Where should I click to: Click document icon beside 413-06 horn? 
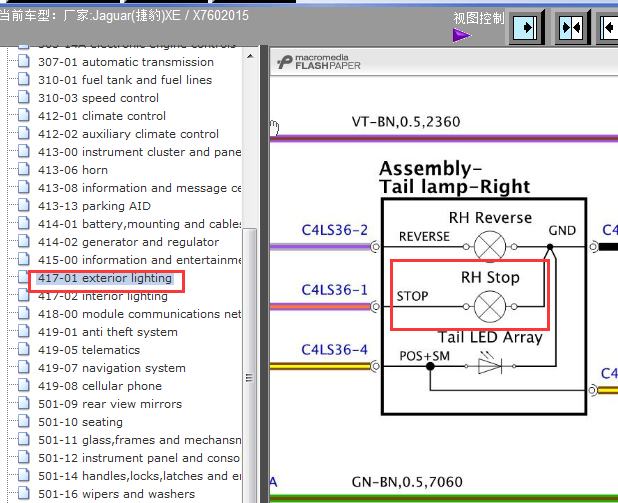[x=24, y=169]
